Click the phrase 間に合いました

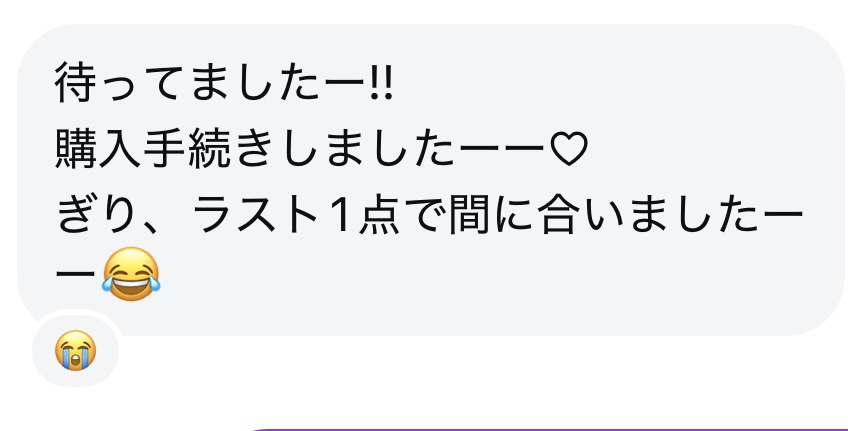point(606,215)
